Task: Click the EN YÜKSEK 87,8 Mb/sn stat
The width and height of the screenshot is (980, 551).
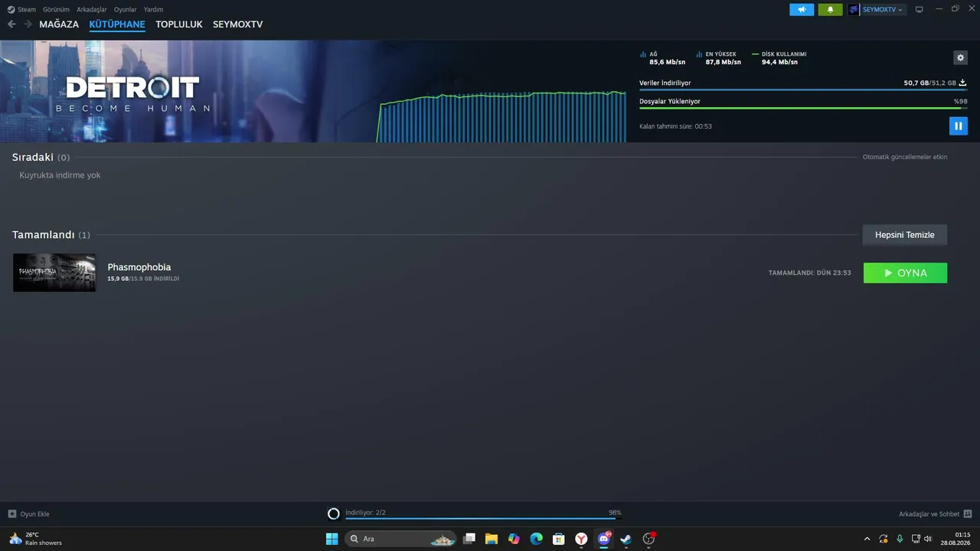Action: pyautogui.click(x=718, y=58)
